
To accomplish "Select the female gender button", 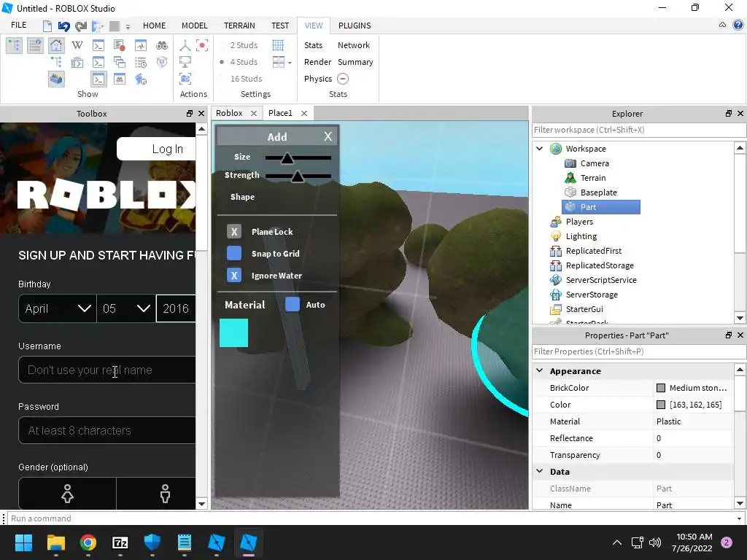I will point(67,494).
